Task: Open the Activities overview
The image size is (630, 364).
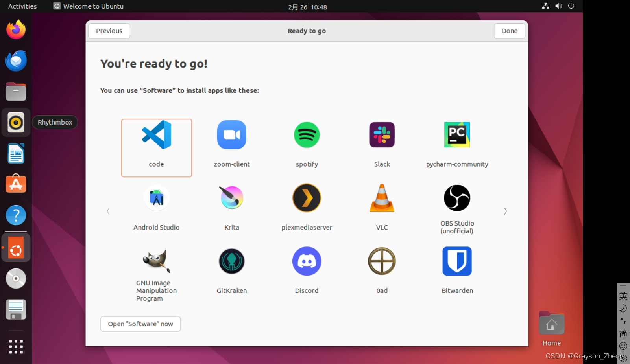Action: [22, 6]
